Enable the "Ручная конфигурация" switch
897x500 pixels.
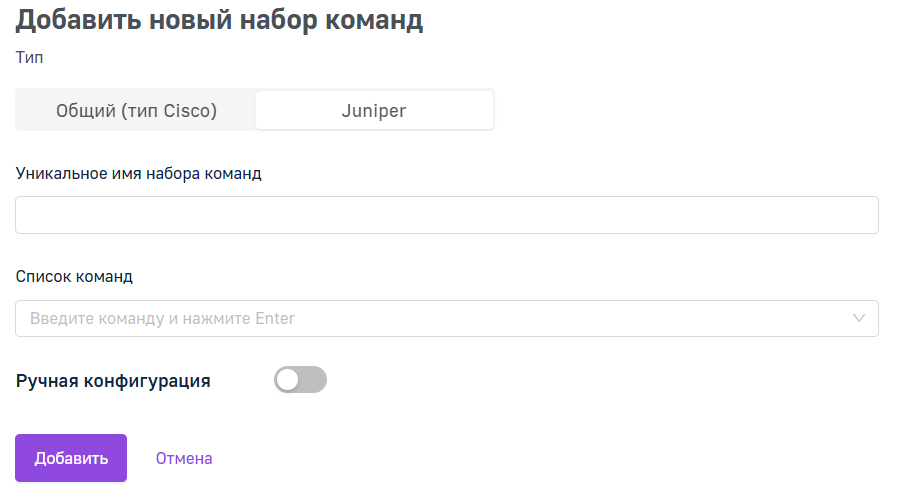[300, 380]
